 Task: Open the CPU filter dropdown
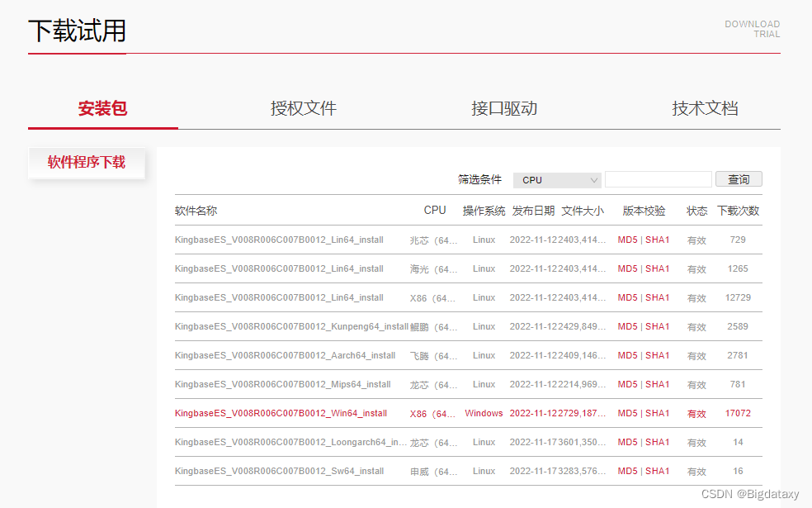point(557,180)
